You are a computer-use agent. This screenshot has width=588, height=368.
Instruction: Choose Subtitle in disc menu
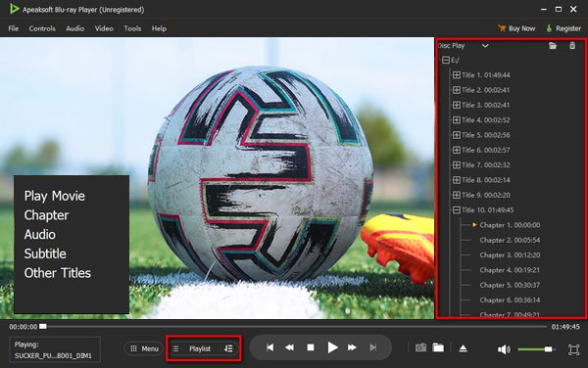click(45, 253)
